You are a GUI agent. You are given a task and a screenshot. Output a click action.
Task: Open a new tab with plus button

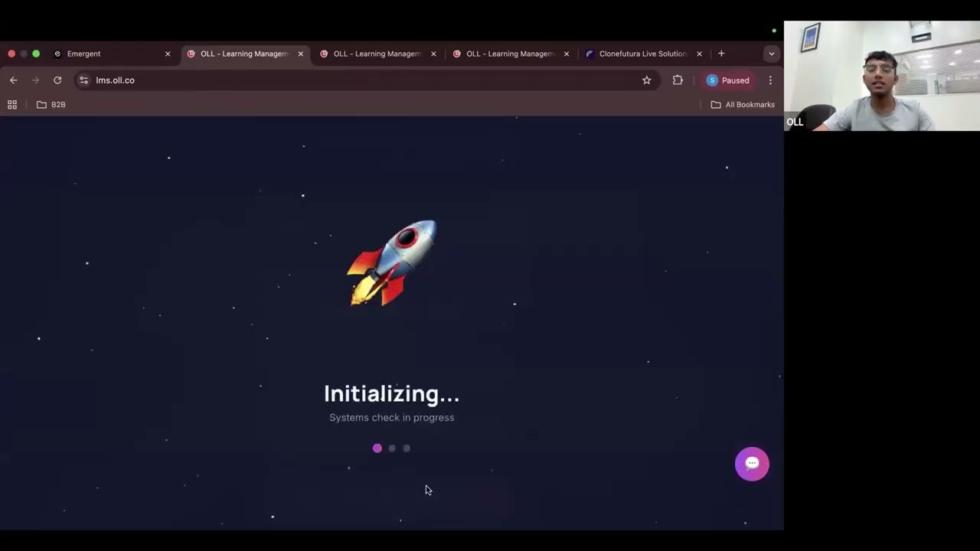click(721, 54)
